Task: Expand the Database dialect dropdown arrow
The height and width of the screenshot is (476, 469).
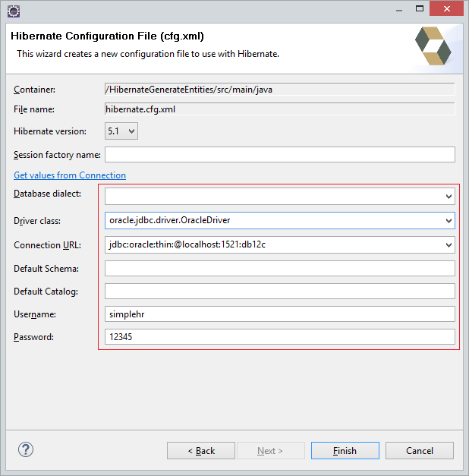Action: tap(449, 196)
